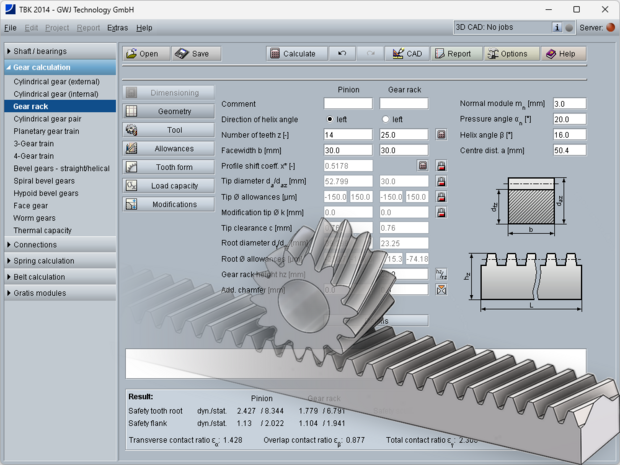Screen dimensions: 620x465
Task: Click the undo arrow icon
Action: pyautogui.click(x=342, y=54)
